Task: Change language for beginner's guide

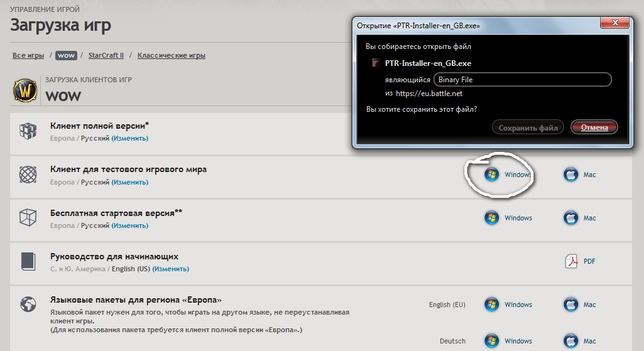Action: tap(170, 269)
